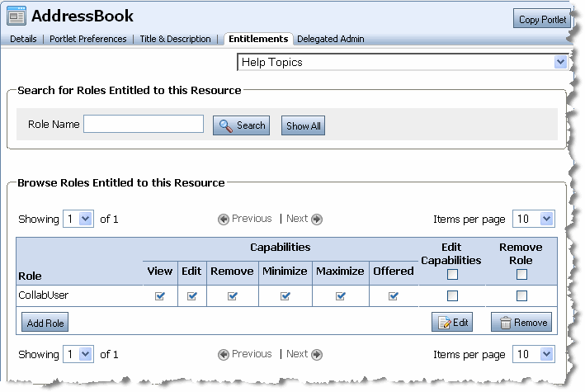Click the Search button label
This screenshot has width=585, height=392.
coord(251,125)
